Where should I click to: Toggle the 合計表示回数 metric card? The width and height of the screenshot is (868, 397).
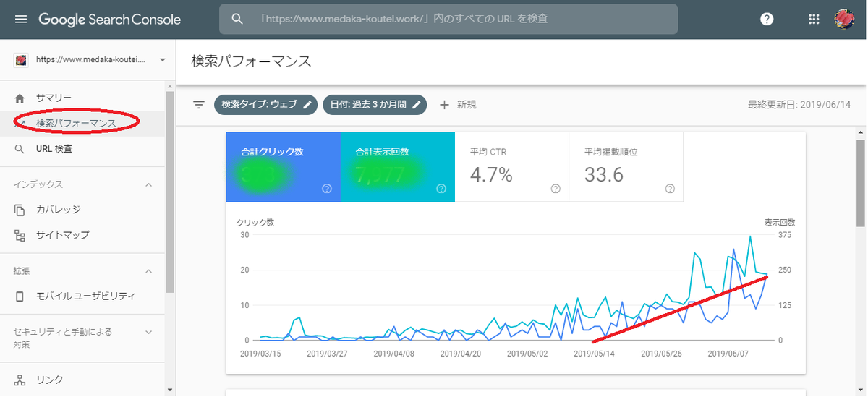click(x=397, y=167)
